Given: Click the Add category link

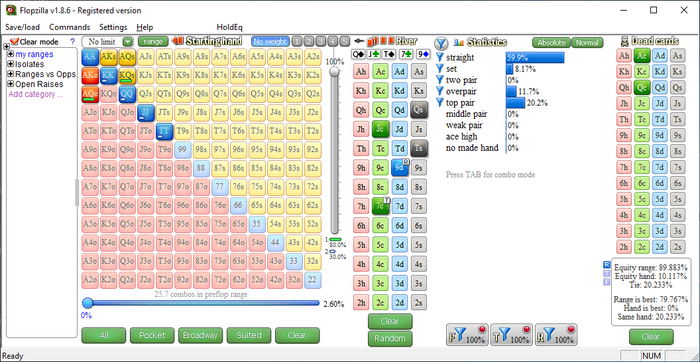Looking at the screenshot, I should (x=35, y=94).
